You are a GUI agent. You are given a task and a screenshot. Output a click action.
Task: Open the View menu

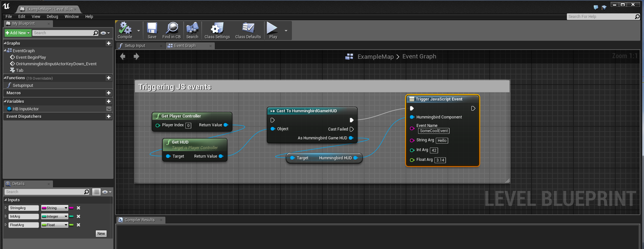pos(36,17)
